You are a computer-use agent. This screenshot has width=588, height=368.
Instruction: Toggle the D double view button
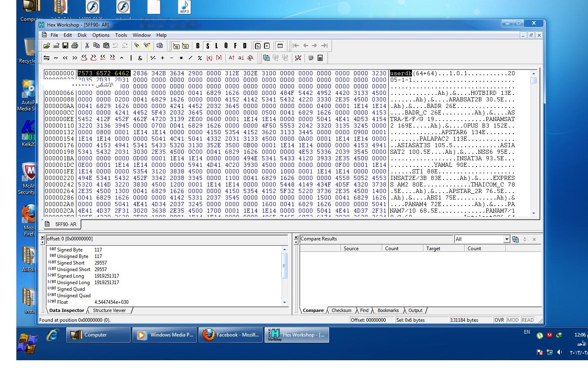pos(245,46)
